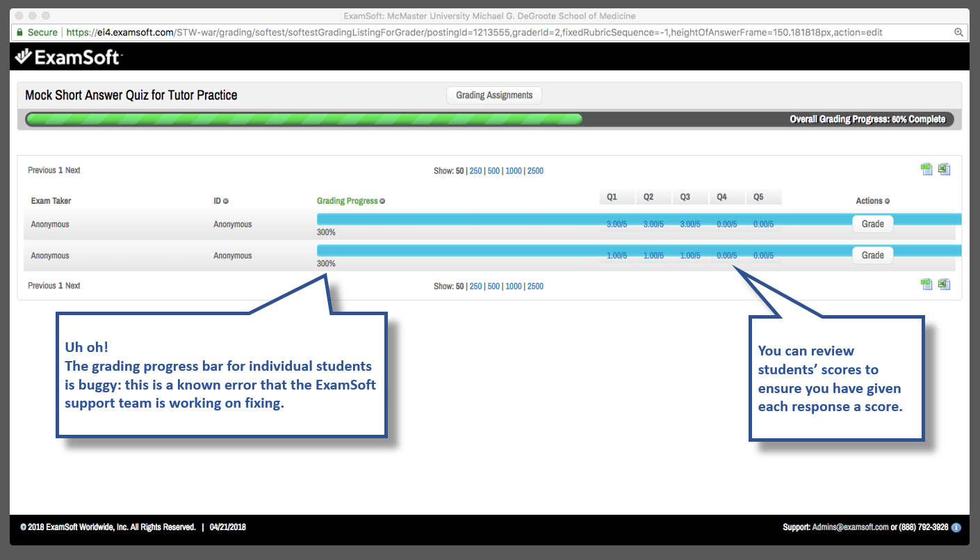
Task: Click the progress bar in the 3.00/5 row
Action: pos(639,219)
